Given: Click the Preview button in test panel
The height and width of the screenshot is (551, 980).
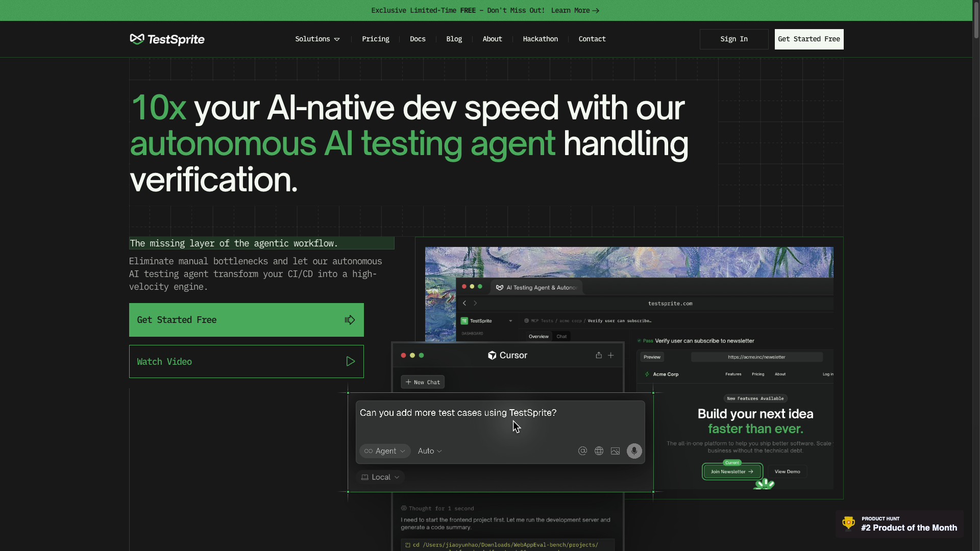Looking at the screenshot, I should (652, 357).
